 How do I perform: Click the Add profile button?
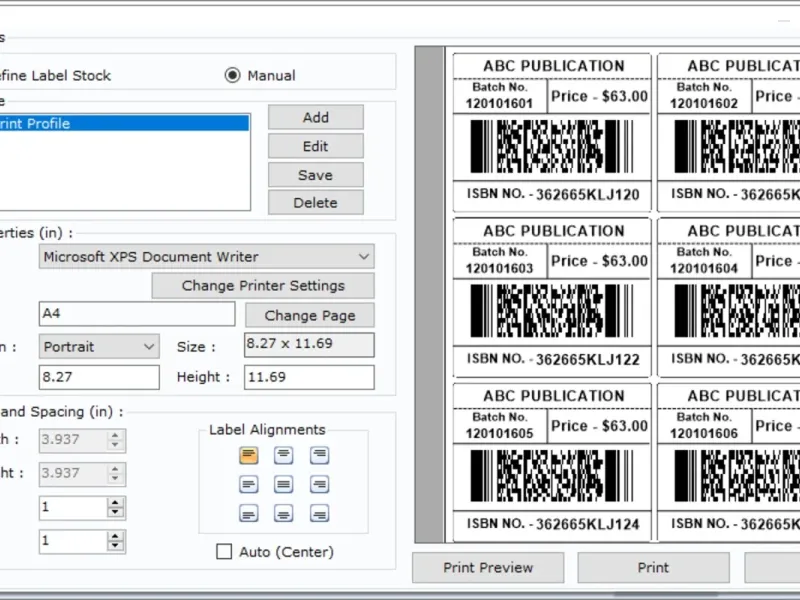point(316,117)
